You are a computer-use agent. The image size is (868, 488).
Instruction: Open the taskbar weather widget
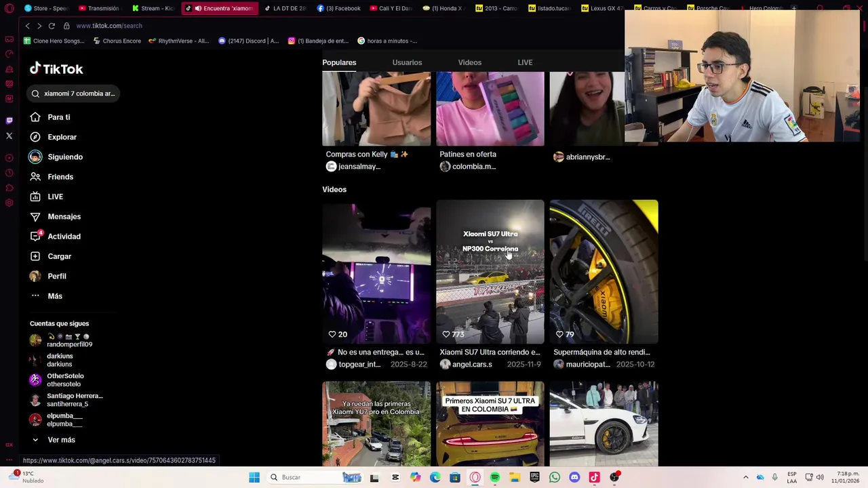tap(26, 477)
